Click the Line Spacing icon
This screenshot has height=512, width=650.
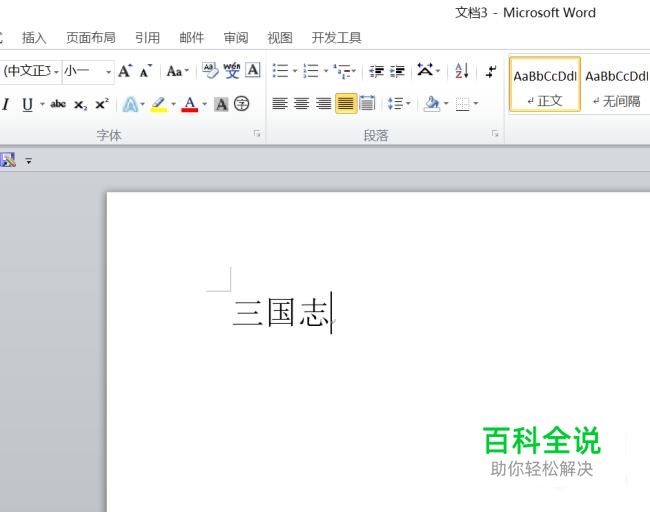395,103
